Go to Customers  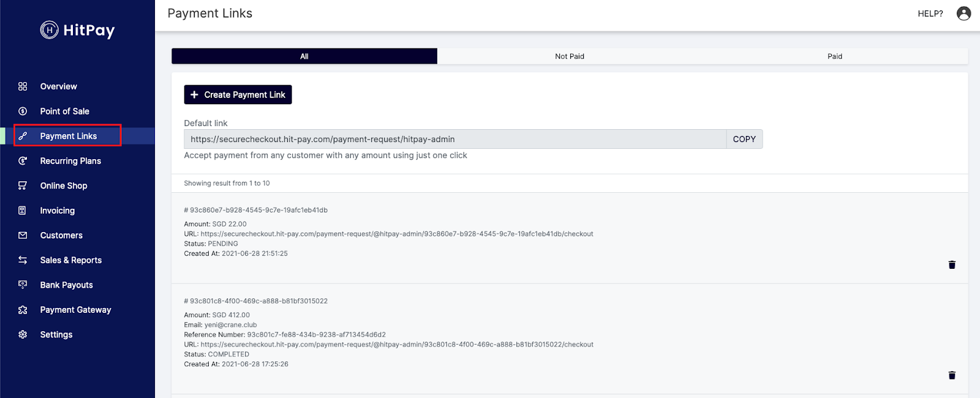tap(61, 235)
